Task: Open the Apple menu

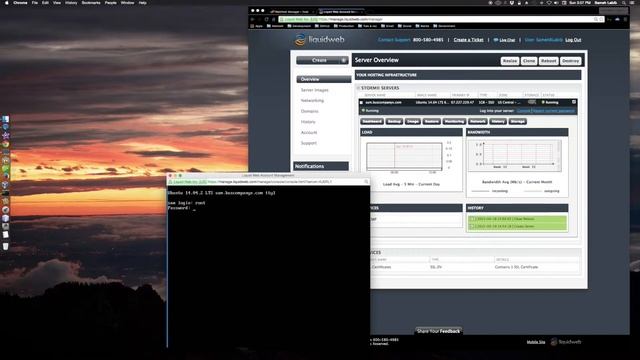Action: (6, 3)
